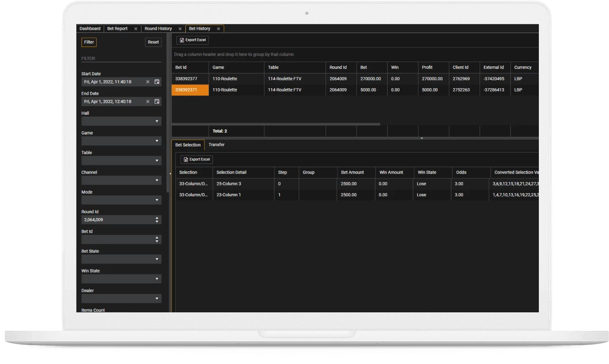Increment the Round Id with the stepper arrow

point(156,218)
